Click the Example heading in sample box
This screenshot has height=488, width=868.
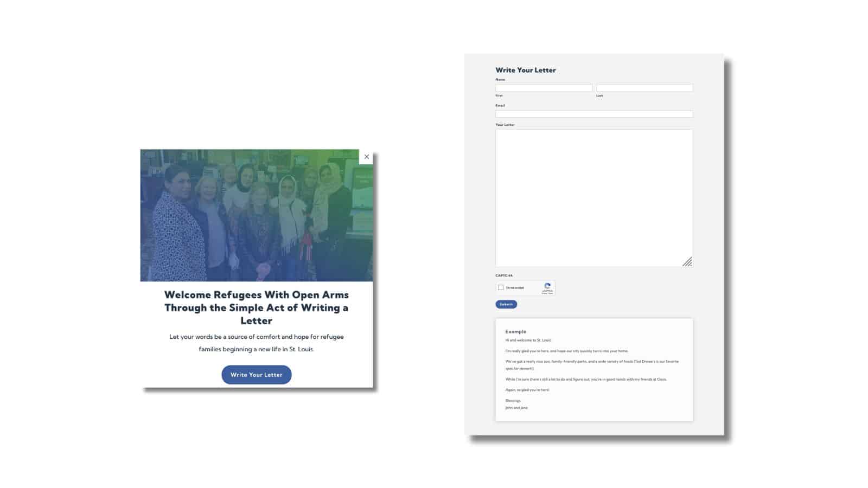(515, 331)
